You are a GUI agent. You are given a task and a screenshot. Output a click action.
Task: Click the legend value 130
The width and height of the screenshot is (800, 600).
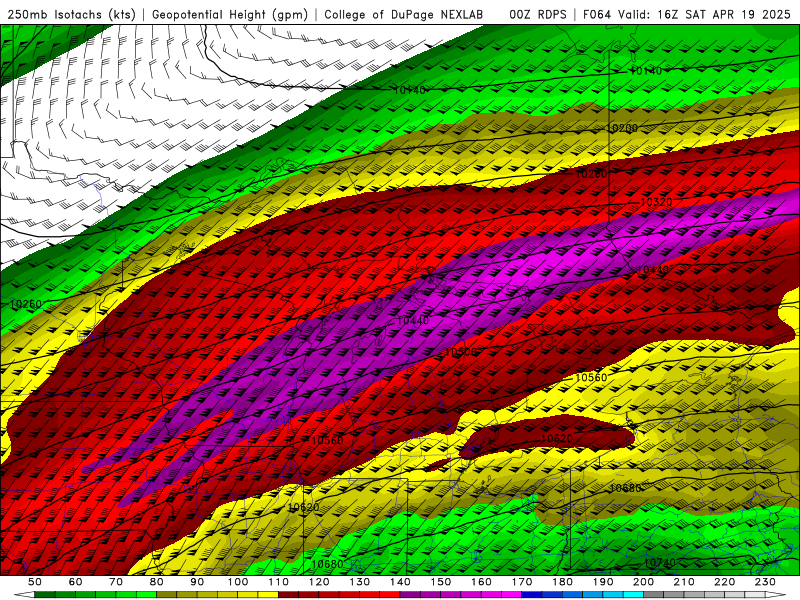(359, 582)
